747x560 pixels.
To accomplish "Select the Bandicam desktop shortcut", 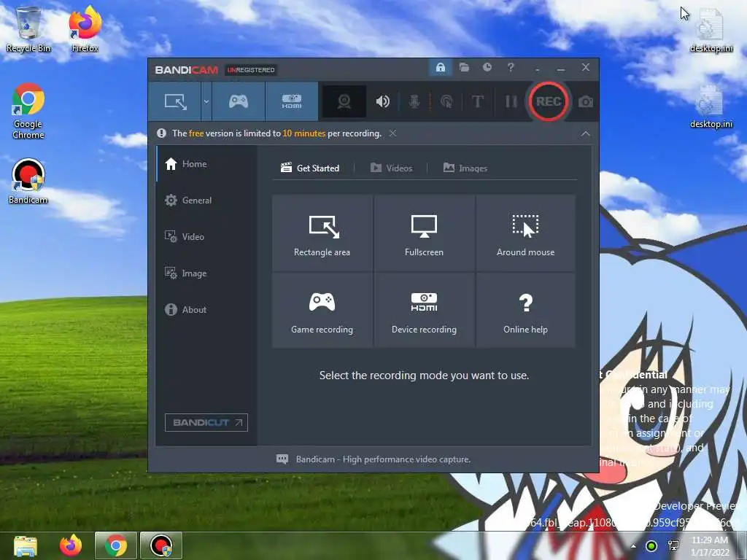I will (28, 181).
